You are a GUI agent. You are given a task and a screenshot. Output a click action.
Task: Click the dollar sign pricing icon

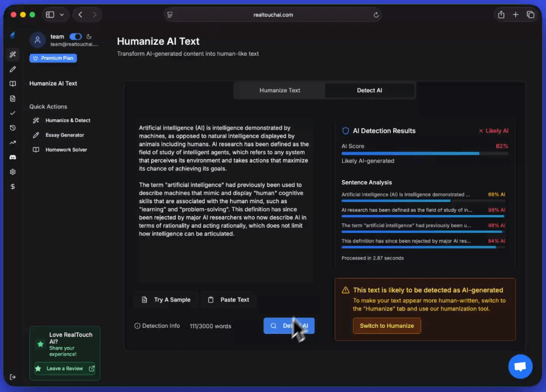(x=13, y=187)
